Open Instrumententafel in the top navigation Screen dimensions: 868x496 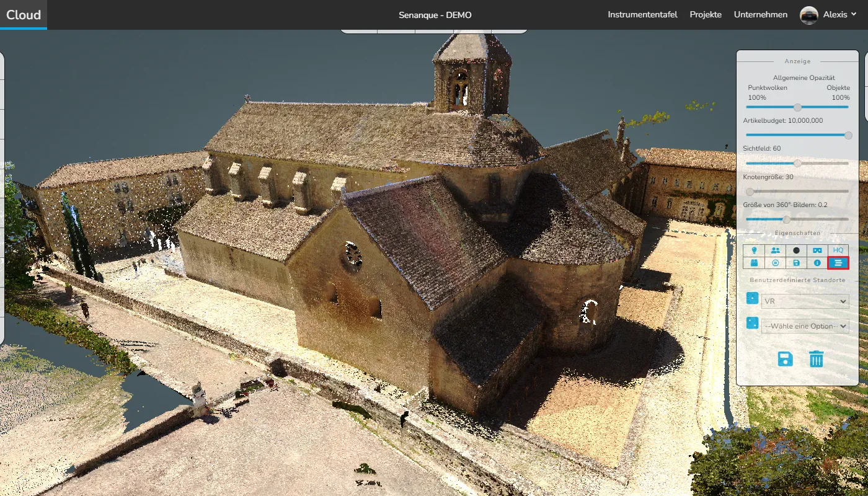pos(642,15)
